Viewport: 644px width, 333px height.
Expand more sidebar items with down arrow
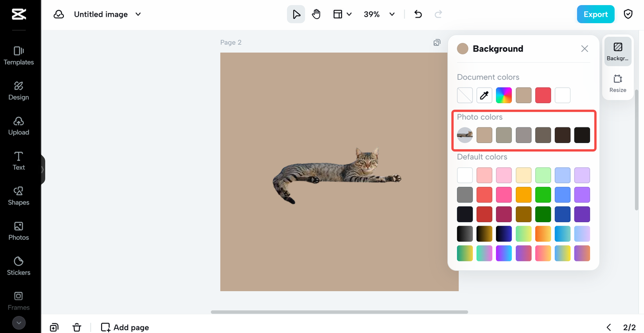[19, 323]
